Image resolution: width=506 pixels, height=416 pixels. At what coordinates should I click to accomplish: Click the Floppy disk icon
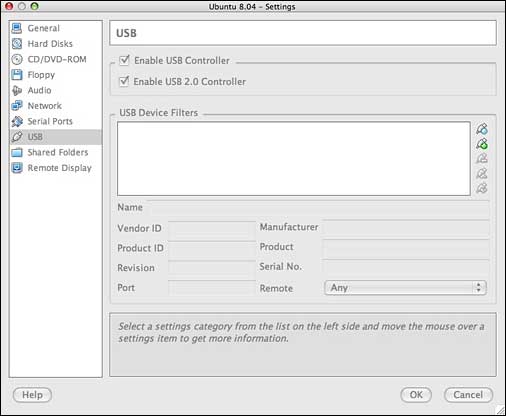pos(17,75)
